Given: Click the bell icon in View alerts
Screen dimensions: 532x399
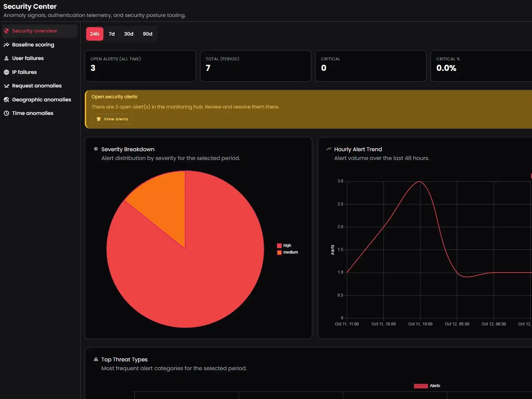Looking at the screenshot, I should click(x=99, y=119).
